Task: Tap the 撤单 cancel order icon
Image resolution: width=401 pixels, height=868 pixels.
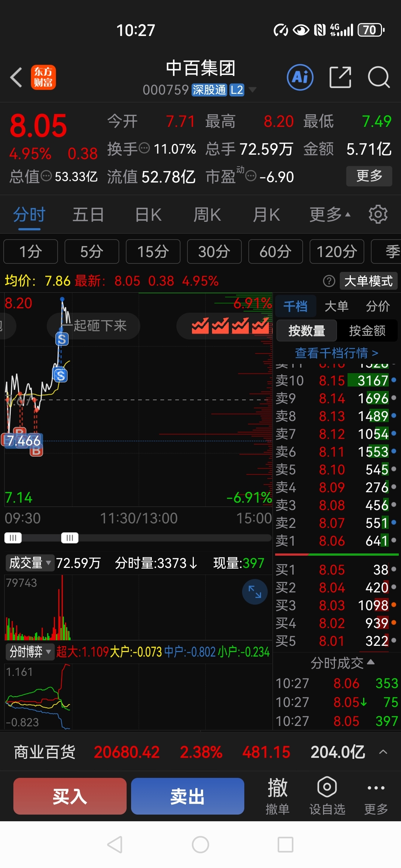Action: coord(277,796)
